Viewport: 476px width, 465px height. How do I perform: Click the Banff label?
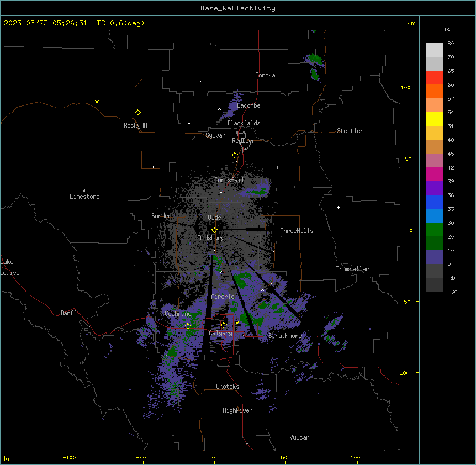(x=68, y=313)
